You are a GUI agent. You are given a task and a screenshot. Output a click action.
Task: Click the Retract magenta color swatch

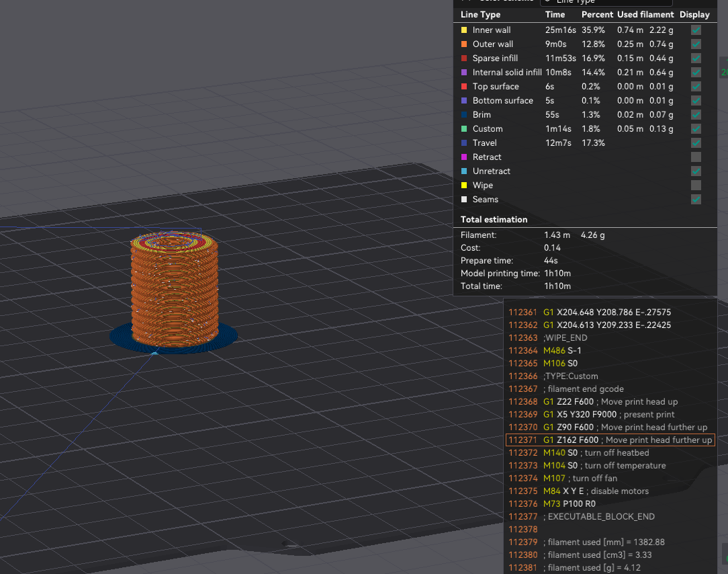tap(464, 157)
